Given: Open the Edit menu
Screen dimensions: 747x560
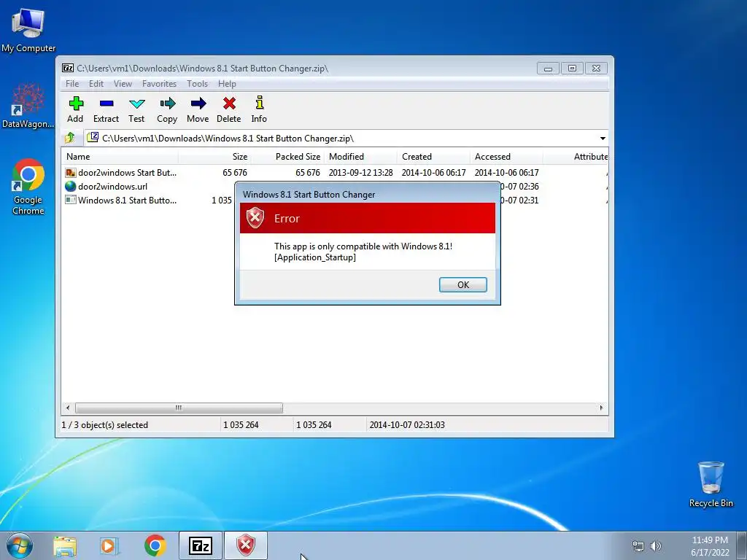Looking at the screenshot, I should 96,84.
